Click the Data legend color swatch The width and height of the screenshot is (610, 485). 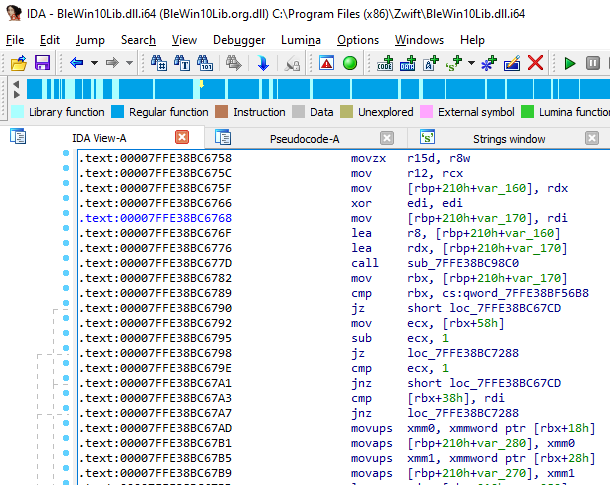point(298,112)
